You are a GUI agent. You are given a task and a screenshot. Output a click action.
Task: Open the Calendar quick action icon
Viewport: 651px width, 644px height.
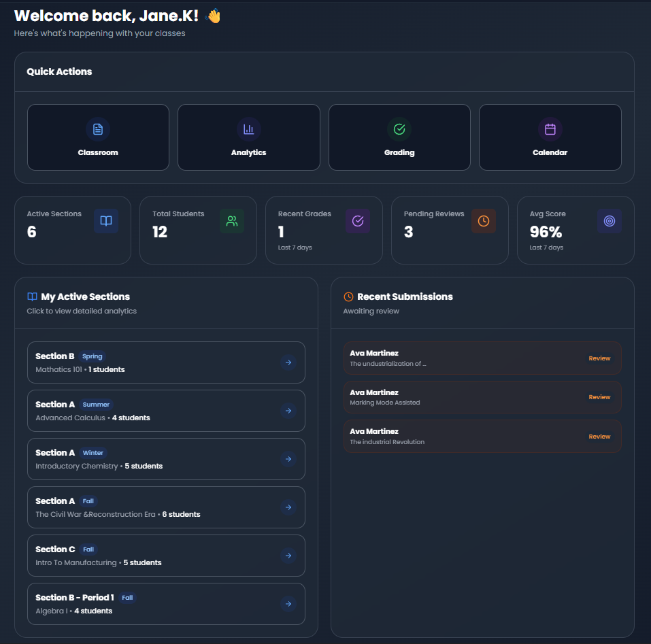(x=550, y=129)
